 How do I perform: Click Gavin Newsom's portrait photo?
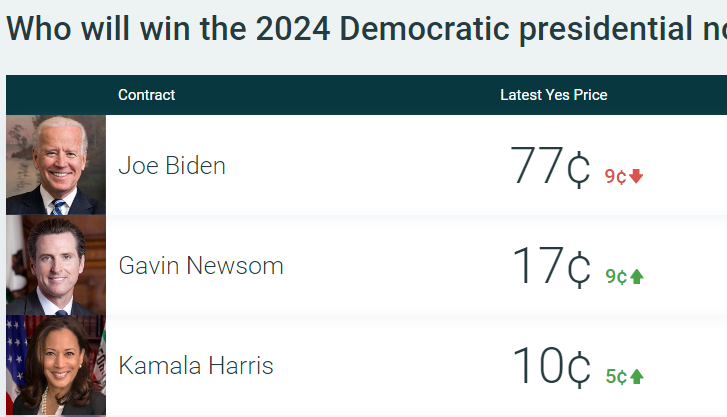[x=56, y=265]
